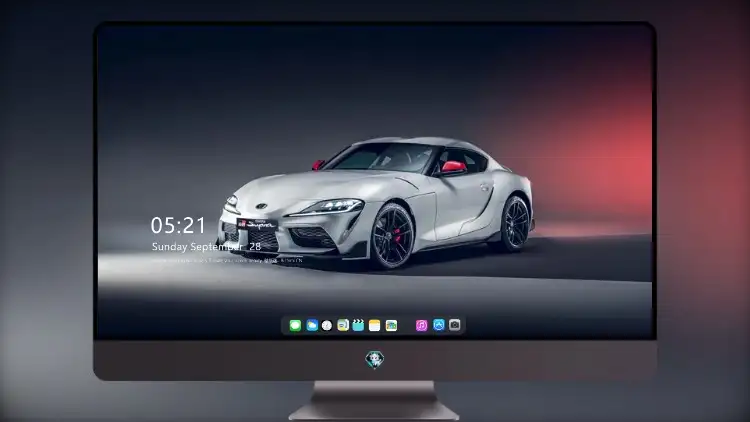This screenshot has width=750, height=422.
Task: Open the yellow Notes app in the dock
Action: pos(375,325)
